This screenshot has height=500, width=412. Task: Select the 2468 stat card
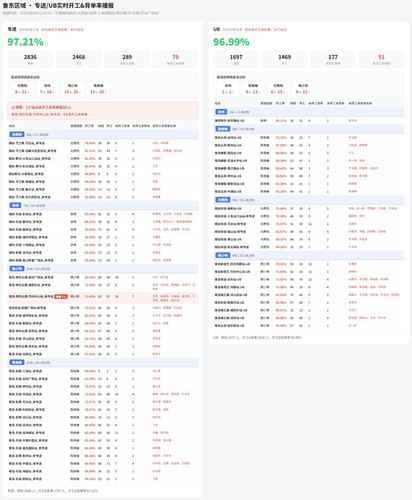click(x=79, y=59)
